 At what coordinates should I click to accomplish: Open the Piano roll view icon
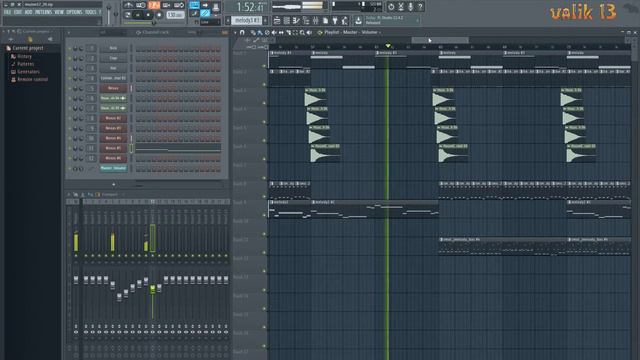[x=297, y=20]
